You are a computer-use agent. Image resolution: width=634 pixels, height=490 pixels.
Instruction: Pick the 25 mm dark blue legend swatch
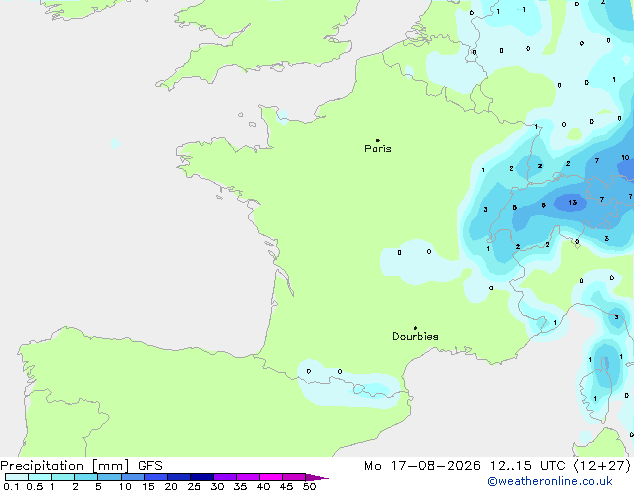pyautogui.click(x=202, y=477)
